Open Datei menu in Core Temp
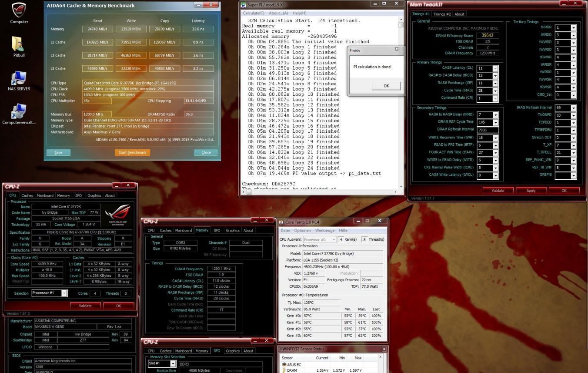Viewport: 588px width, 373px height. click(x=285, y=230)
